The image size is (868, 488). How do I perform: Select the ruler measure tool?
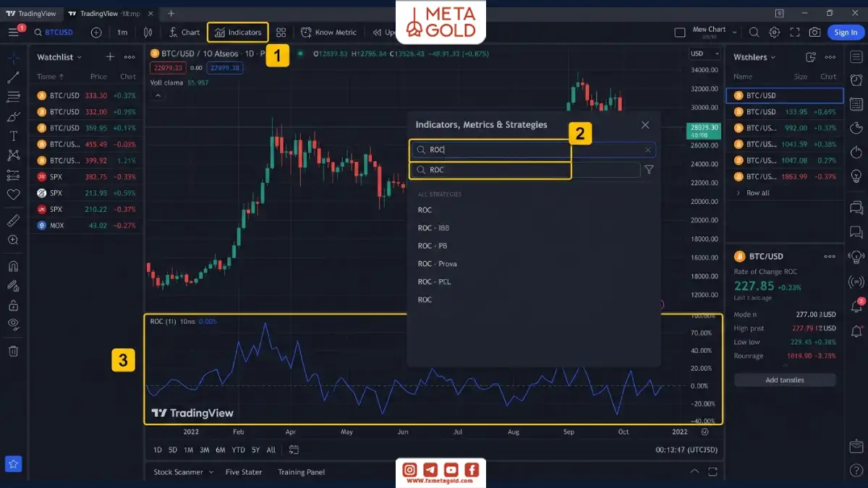coord(13,221)
